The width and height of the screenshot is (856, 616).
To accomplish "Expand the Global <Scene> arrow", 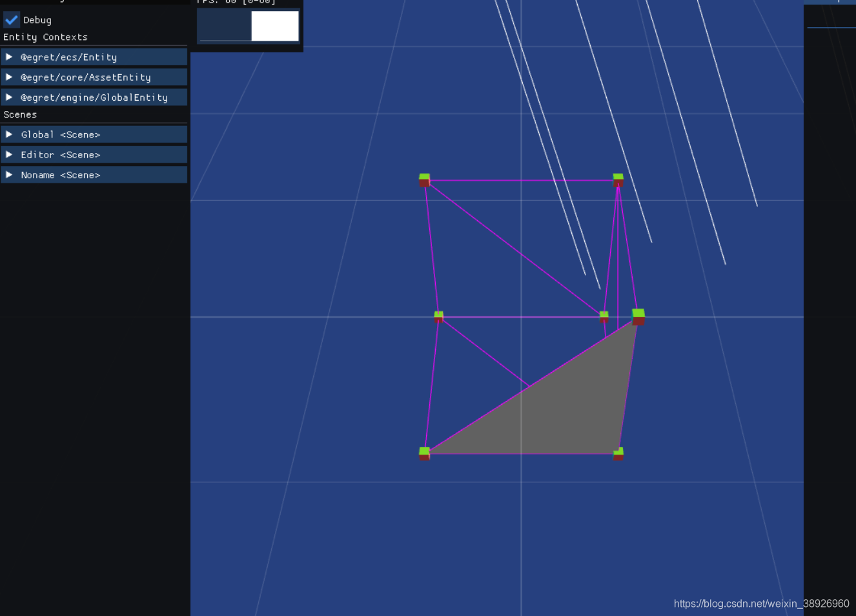I will coord(9,134).
